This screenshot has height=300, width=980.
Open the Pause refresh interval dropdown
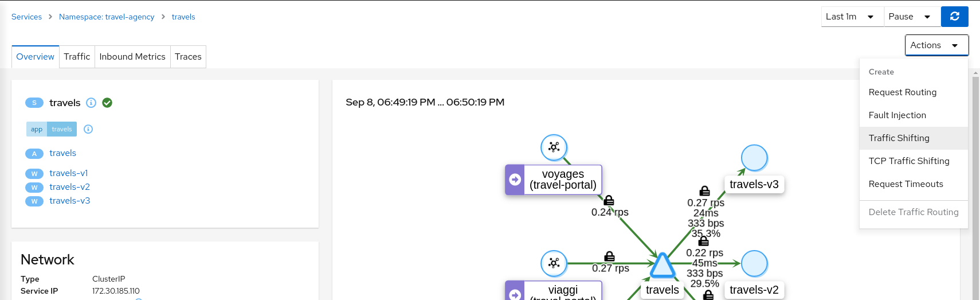(911, 17)
